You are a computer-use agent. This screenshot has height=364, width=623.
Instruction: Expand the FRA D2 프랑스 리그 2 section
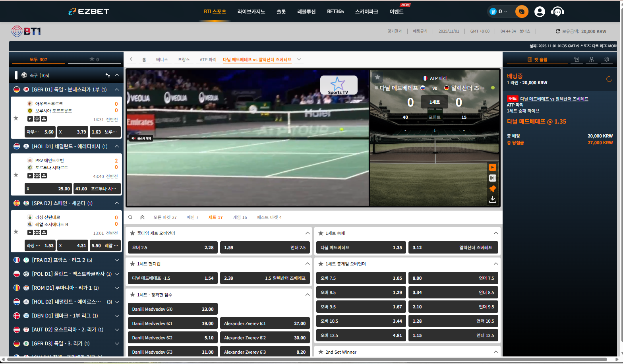pyautogui.click(x=117, y=260)
